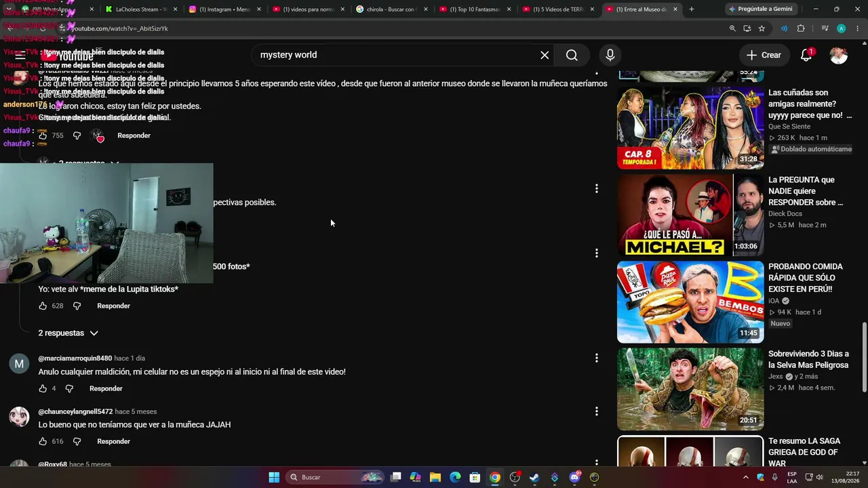The image size is (868, 488).
Task: Open options menu for the '500 fotos' comment
Action: pos(597,253)
